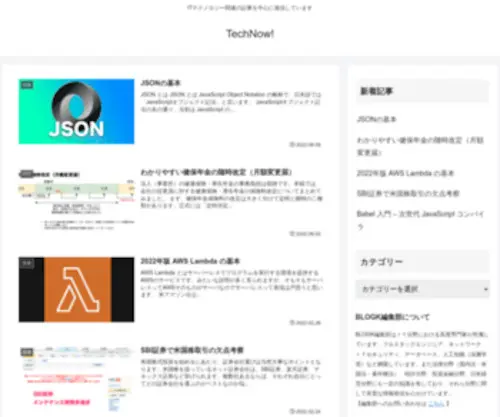
Task: Follow the こちら link in BLOGK編集部 section
Action: pyautogui.click(x=436, y=404)
